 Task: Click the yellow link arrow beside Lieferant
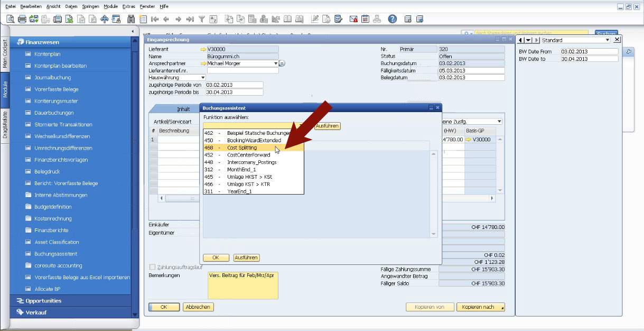click(x=203, y=49)
